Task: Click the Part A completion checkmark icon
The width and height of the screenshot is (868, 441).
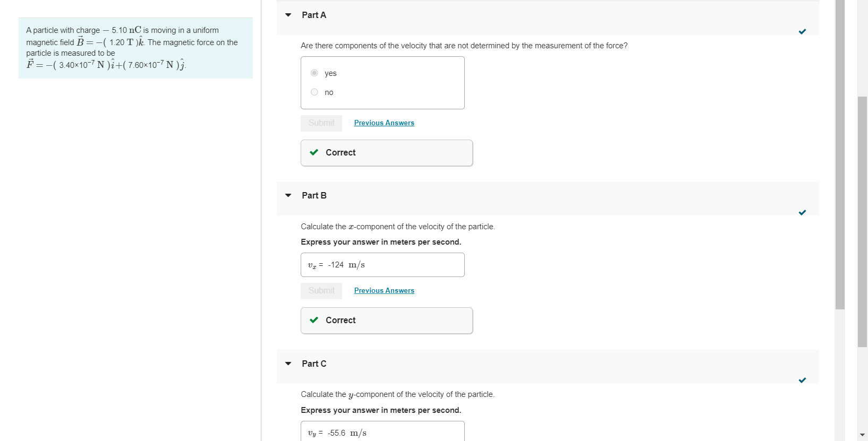Action: [802, 32]
